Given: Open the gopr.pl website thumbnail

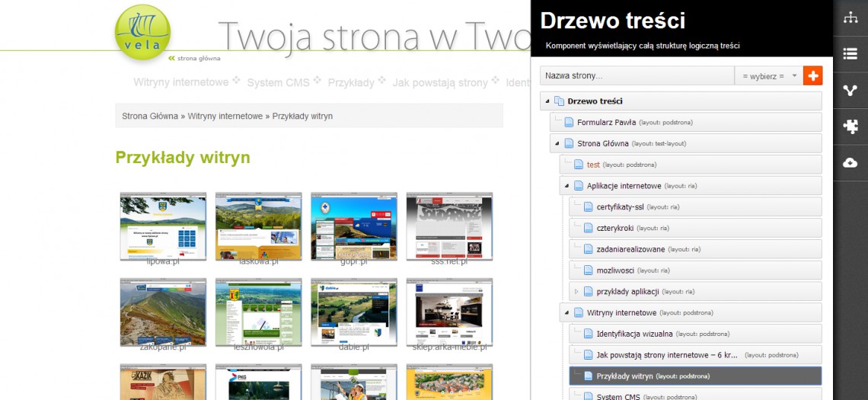Looking at the screenshot, I should pyautogui.click(x=354, y=226).
